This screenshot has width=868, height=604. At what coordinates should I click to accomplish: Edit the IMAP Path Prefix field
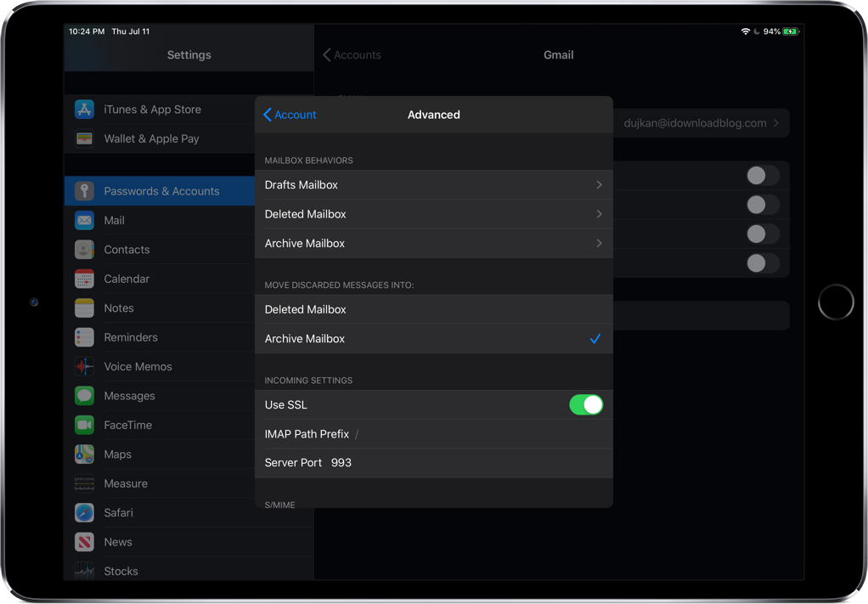pyautogui.click(x=433, y=434)
